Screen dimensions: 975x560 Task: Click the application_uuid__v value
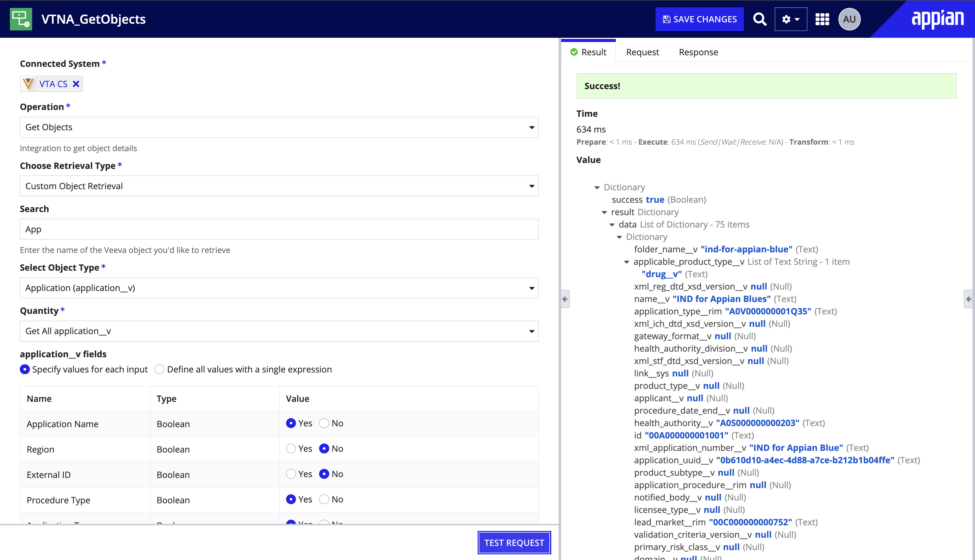(x=805, y=460)
